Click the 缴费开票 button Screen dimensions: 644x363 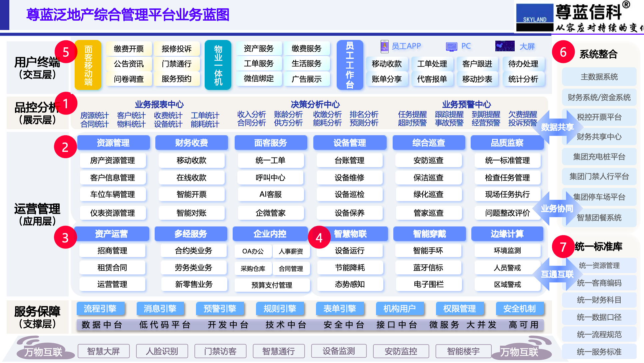[x=129, y=49]
